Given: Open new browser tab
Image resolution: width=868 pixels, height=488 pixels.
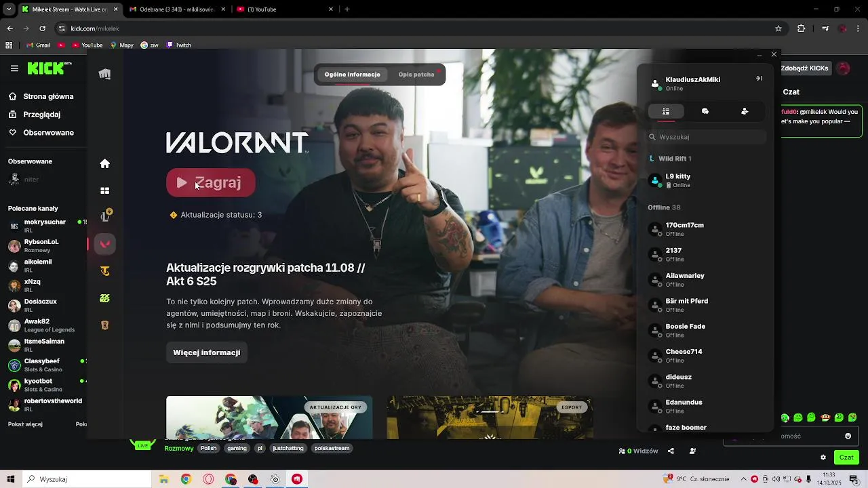Looking at the screenshot, I should 347,9.
